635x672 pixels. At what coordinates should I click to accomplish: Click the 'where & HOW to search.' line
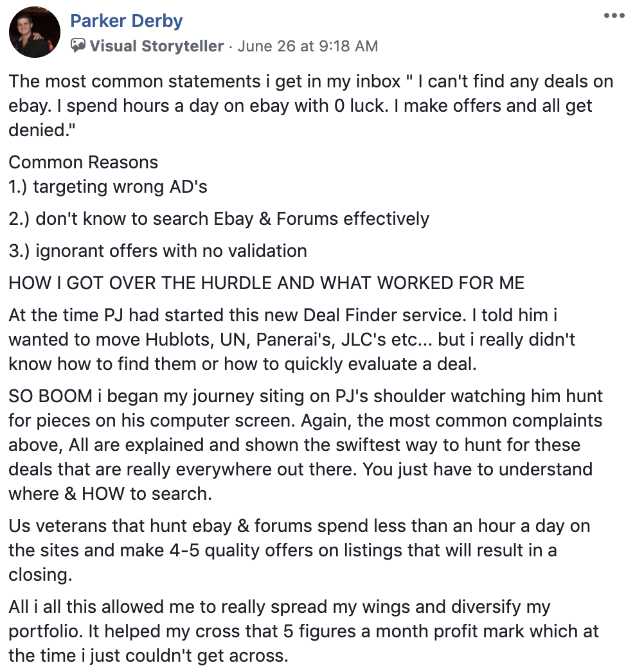click(110, 493)
